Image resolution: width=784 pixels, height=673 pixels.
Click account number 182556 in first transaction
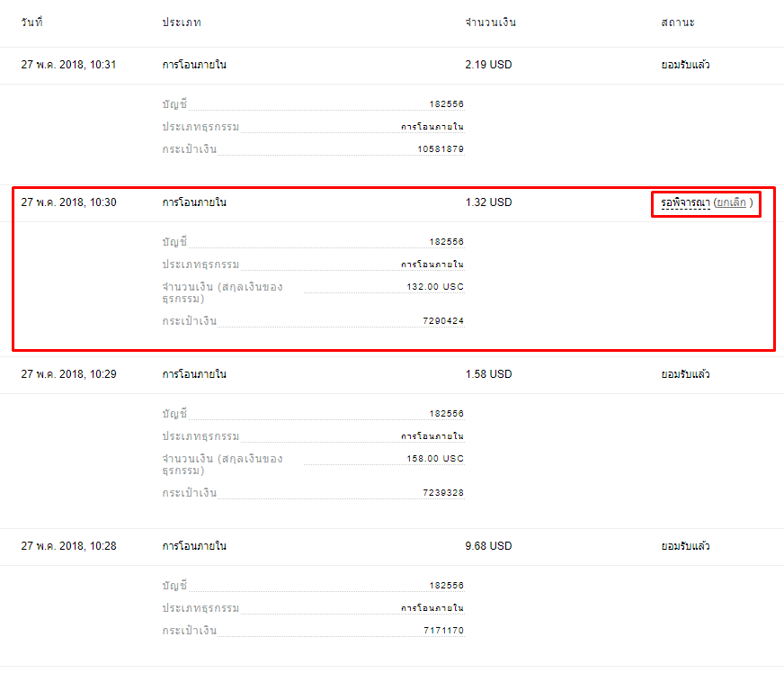(447, 104)
